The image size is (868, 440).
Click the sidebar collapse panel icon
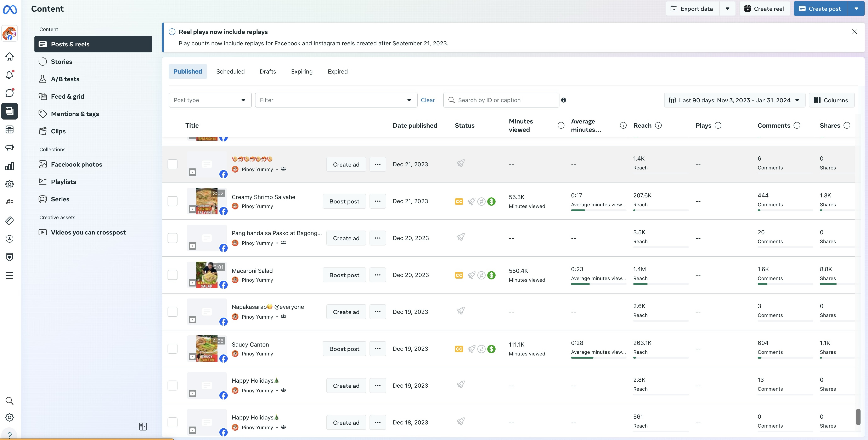143,427
